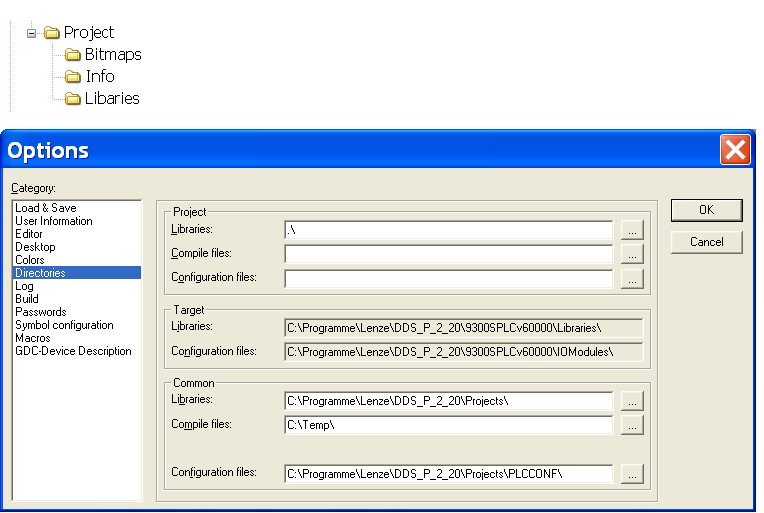The height and width of the screenshot is (513, 764).
Task: Browse for Common Configuration files directory
Action: 631,474
